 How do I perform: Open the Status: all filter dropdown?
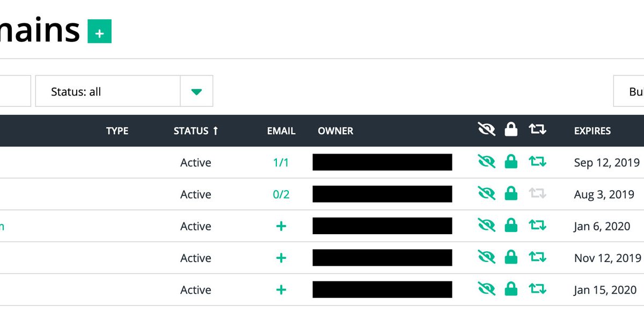click(x=124, y=91)
